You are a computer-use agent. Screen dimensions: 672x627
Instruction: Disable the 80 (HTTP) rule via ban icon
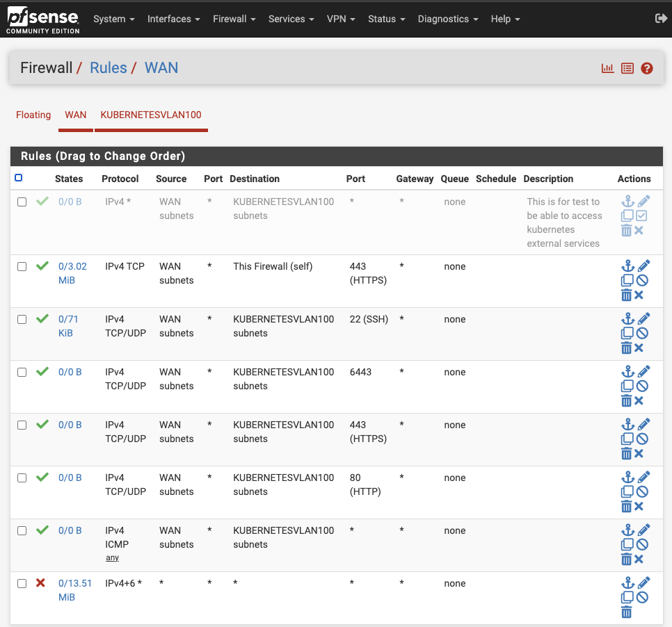point(643,492)
